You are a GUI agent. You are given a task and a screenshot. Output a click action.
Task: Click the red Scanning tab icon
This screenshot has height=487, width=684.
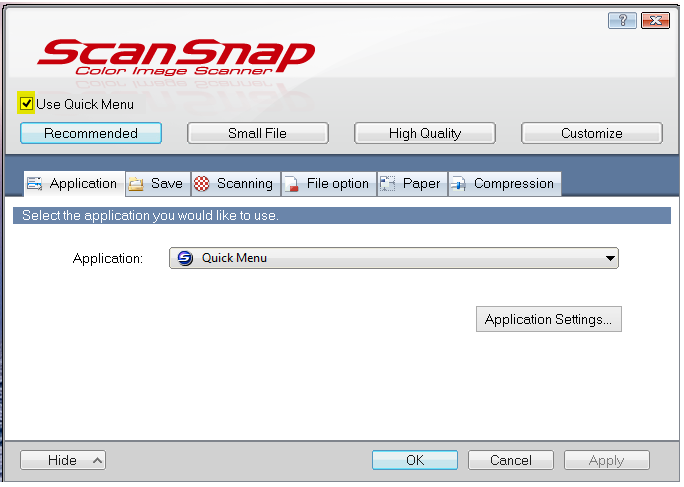tap(202, 184)
